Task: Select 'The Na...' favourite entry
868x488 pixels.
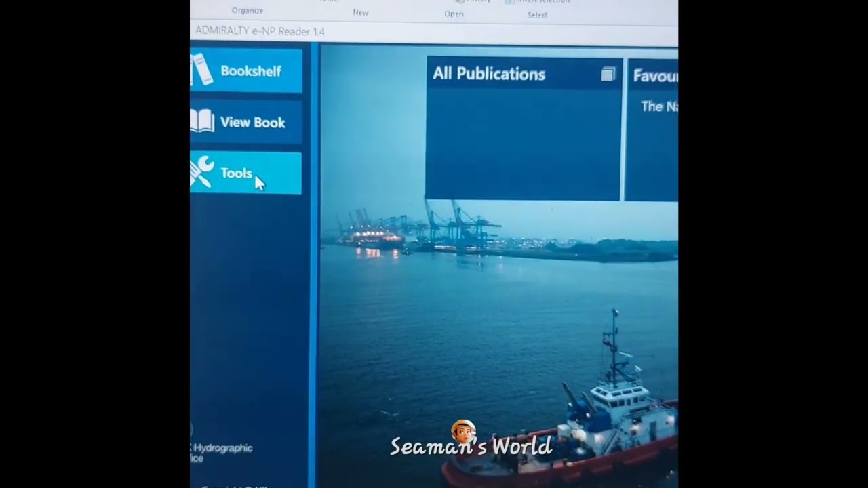Action: [x=659, y=106]
